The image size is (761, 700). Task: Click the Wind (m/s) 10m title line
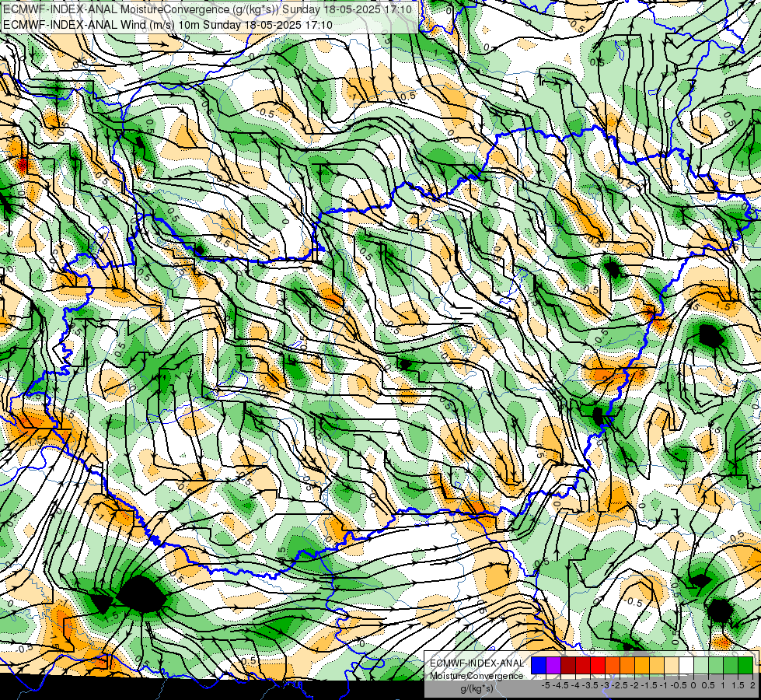tap(167, 24)
